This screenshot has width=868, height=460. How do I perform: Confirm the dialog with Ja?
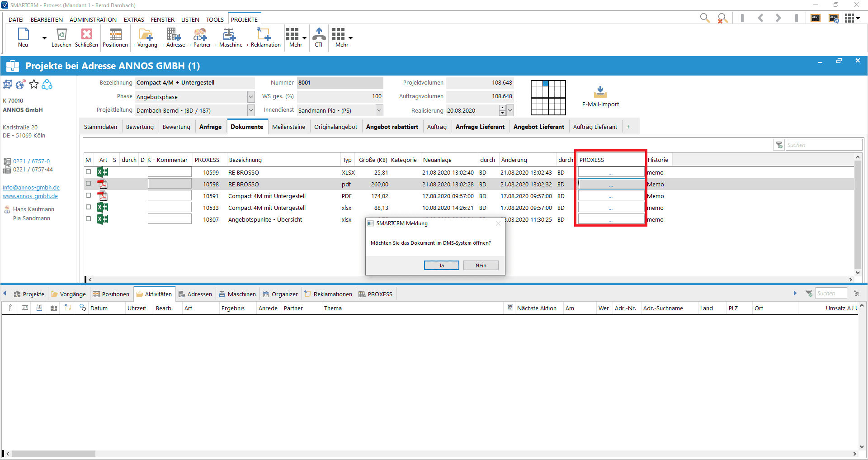(442, 266)
